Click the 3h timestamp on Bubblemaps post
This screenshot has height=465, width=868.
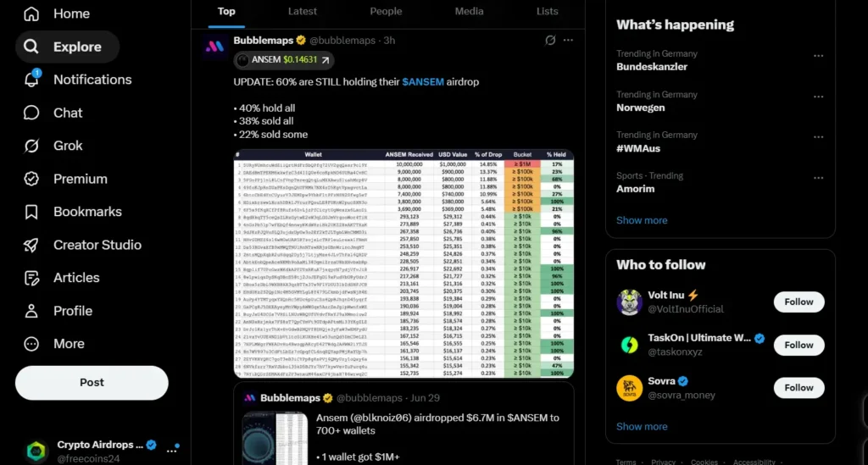389,41
